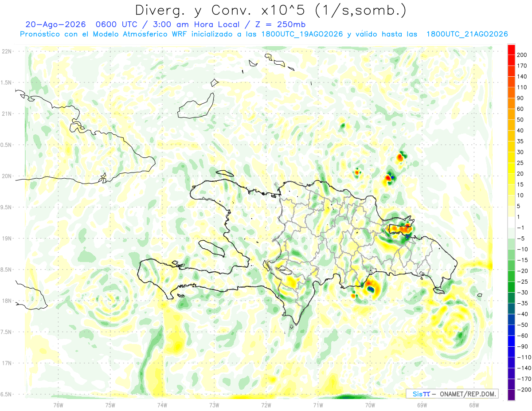
Task: Click the '-40' value on the color scale
Action: (x=522, y=314)
